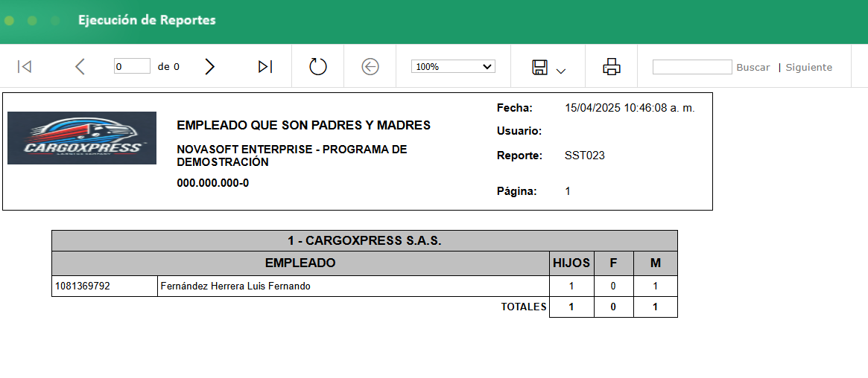Focus the search text box
868x378 pixels.
click(692, 67)
